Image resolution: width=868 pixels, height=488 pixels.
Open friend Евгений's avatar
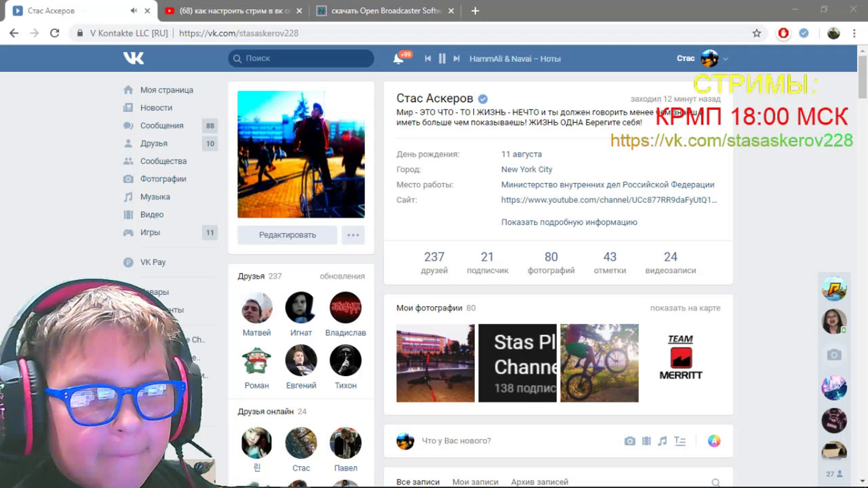(x=301, y=360)
